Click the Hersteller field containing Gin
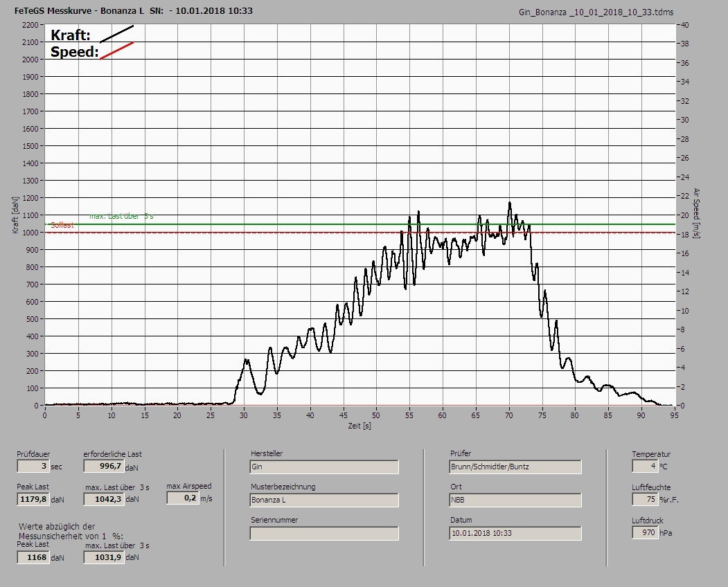The height and width of the screenshot is (587, 728). (x=323, y=467)
